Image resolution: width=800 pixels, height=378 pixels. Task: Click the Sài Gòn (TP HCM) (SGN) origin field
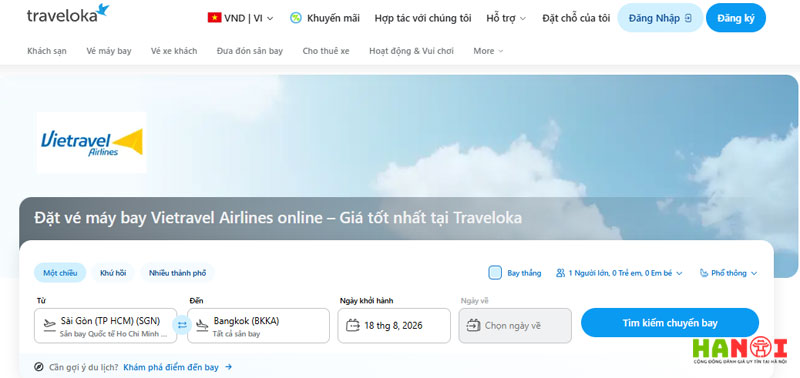click(x=106, y=325)
